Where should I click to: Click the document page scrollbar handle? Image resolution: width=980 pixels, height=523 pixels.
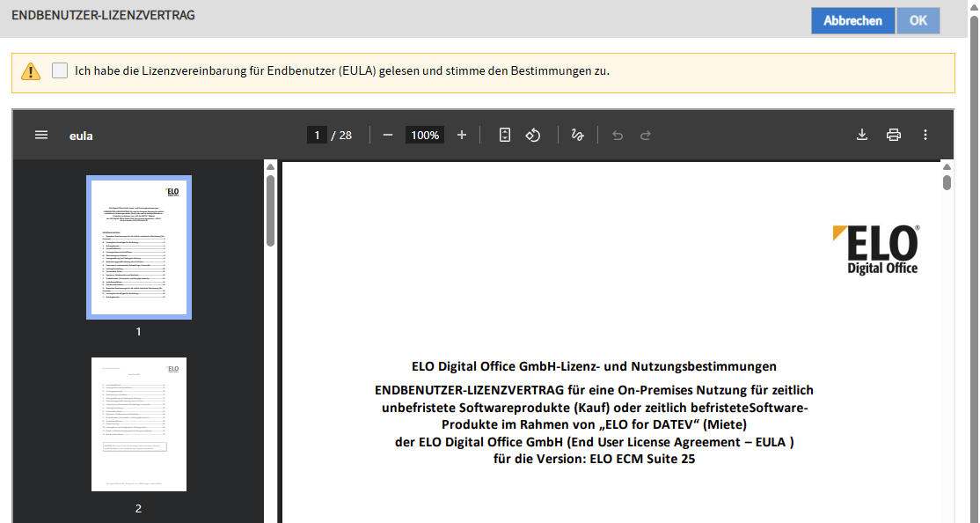pyautogui.click(x=947, y=182)
